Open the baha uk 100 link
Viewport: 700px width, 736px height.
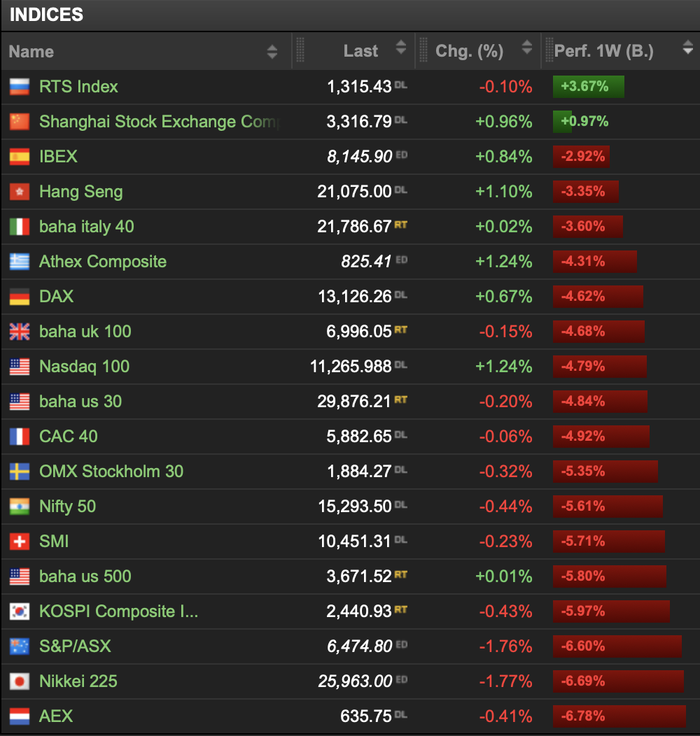tap(85, 332)
